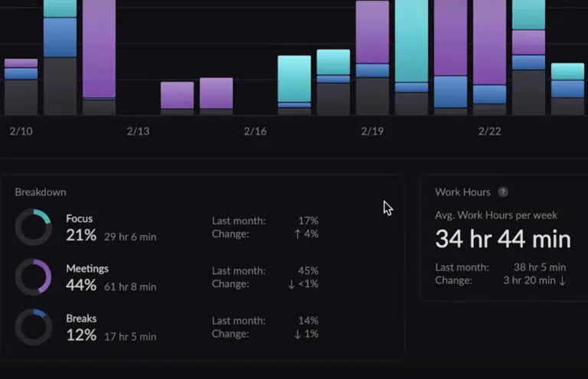Click the Work Hours panel title
The width and height of the screenshot is (588, 379).
(462, 192)
